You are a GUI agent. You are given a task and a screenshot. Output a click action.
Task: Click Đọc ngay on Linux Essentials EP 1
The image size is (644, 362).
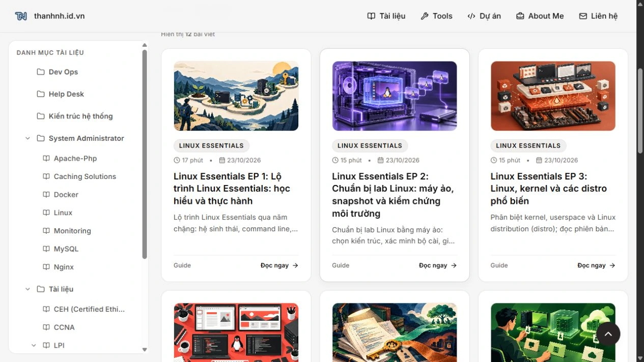[279, 265]
